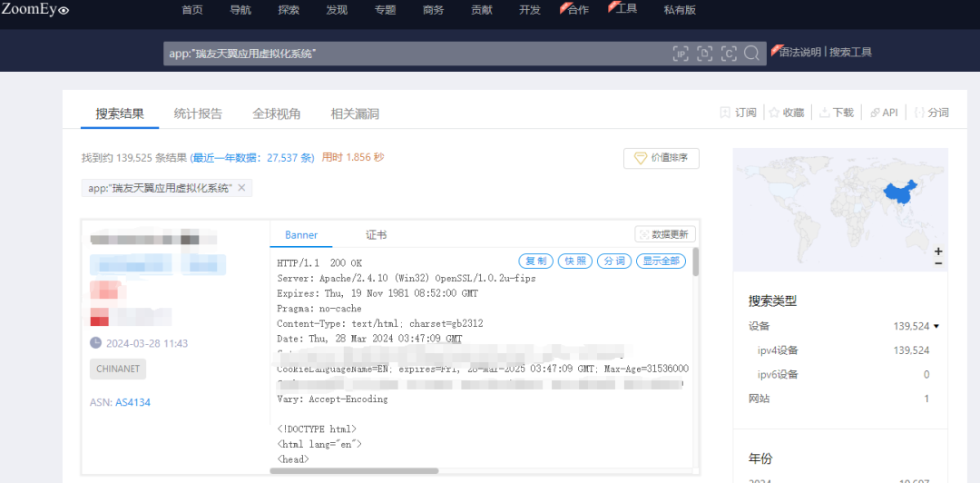
Task: Click the 复制 button in banner
Action: pyautogui.click(x=536, y=261)
